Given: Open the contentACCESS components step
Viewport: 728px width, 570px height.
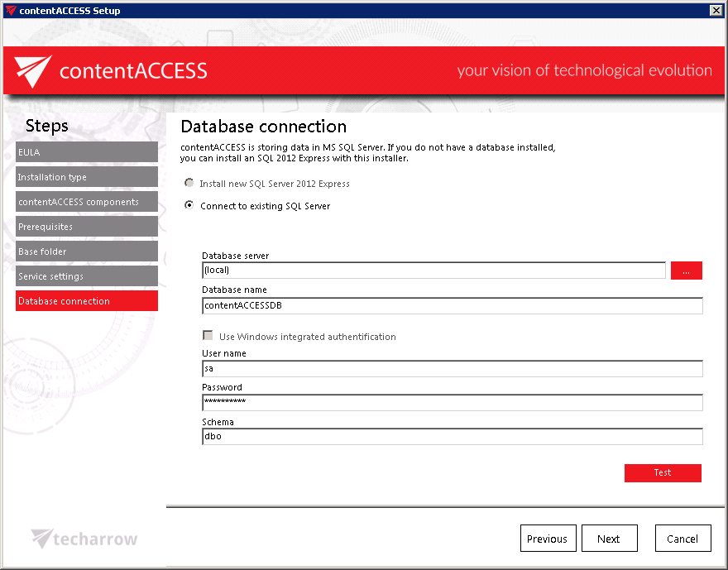Looking at the screenshot, I should pyautogui.click(x=87, y=202).
